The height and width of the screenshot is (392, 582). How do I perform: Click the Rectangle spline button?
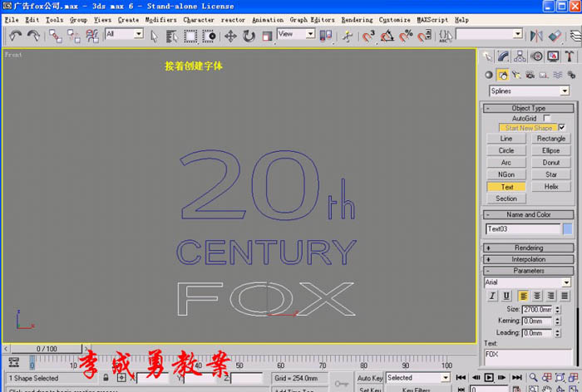tap(550, 139)
